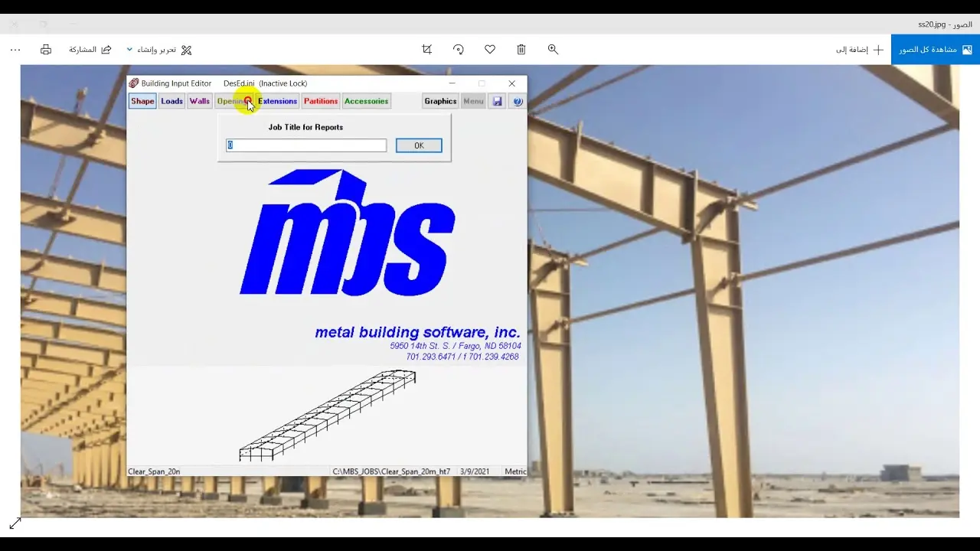Click the share button in Photos toolbar
The image size is (980, 551).
[x=90, y=50]
